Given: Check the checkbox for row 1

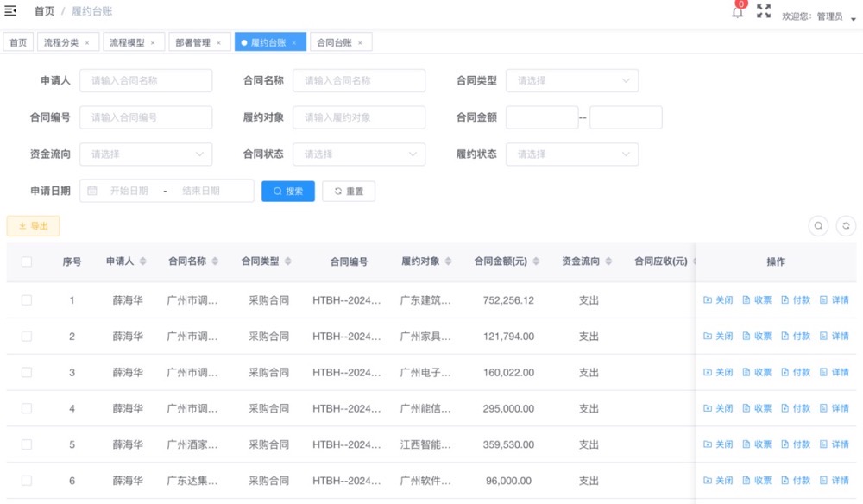Looking at the screenshot, I should coord(27,300).
